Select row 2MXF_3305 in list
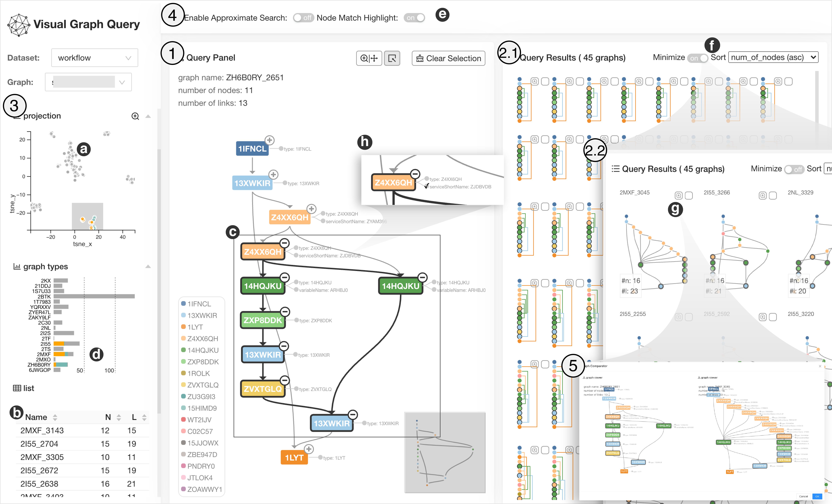The image size is (832, 504). (83, 457)
